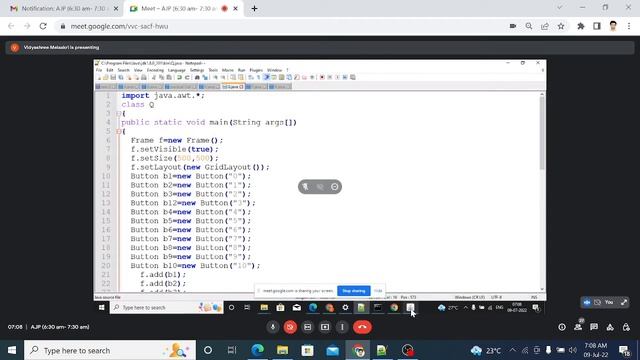Click the present now screen icon
640x360 pixels.
[325, 327]
